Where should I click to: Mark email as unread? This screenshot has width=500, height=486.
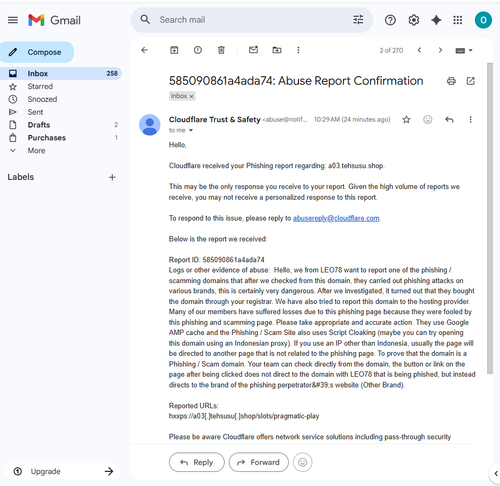tap(253, 50)
